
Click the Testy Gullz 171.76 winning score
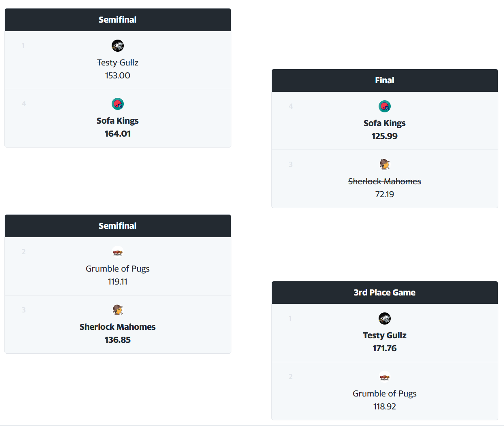pyautogui.click(x=385, y=348)
